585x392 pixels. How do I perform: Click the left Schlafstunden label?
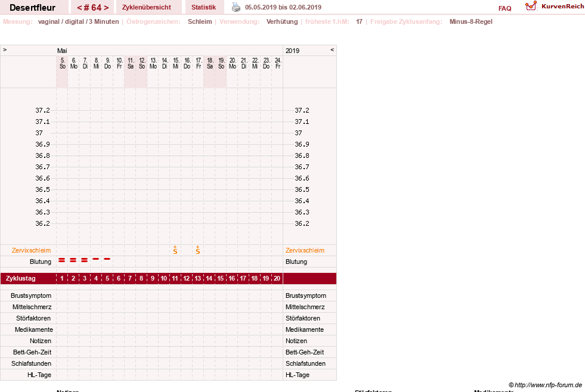[x=32, y=363]
